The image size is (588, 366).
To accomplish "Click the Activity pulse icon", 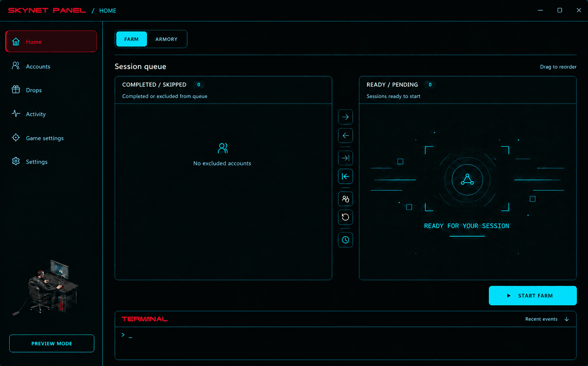I will pos(16,113).
